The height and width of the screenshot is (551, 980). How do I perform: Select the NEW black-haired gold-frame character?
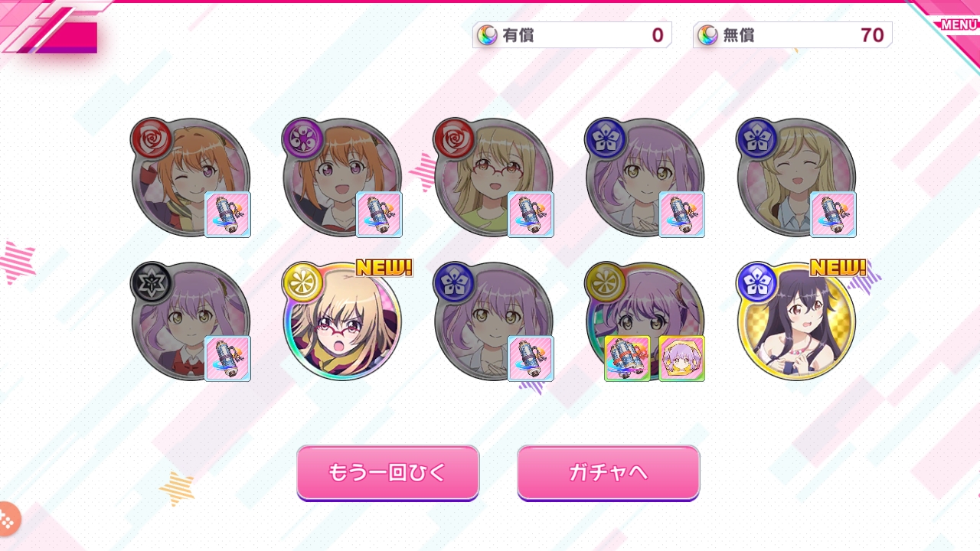[796, 321]
